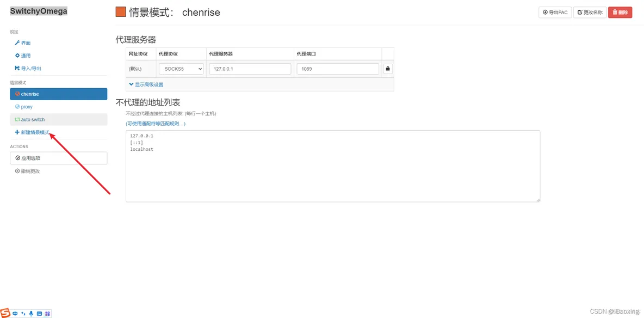This screenshot has width=644, height=318.
Task: Click the globe icon beside chenrise
Action: (17, 94)
